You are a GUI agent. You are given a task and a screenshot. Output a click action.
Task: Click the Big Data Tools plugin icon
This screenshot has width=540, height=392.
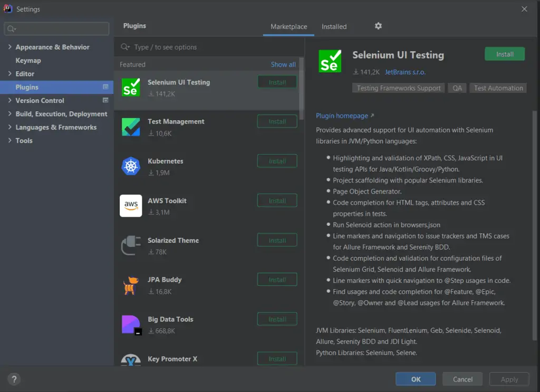pyautogui.click(x=131, y=323)
